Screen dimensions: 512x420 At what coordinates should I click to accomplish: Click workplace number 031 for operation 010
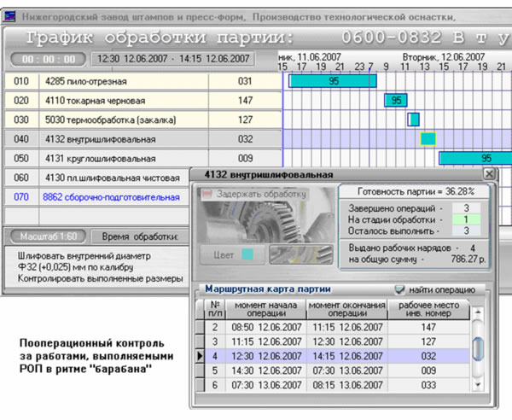click(x=245, y=81)
